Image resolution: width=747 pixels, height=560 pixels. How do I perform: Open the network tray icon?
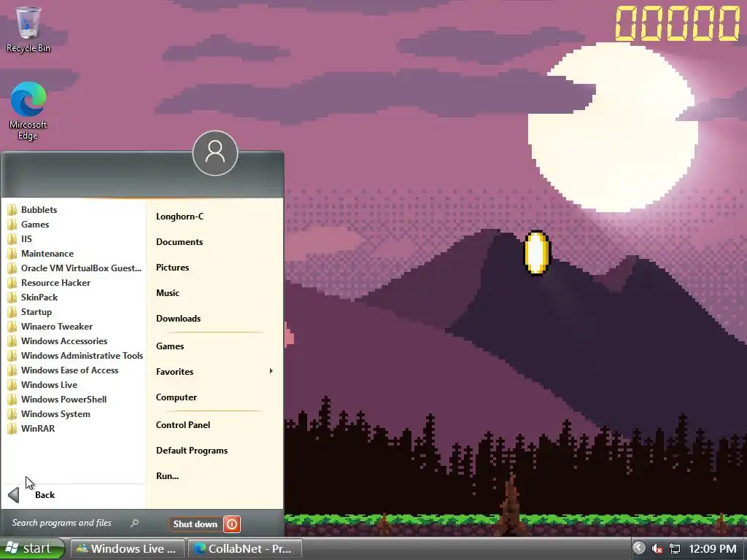[x=675, y=549]
